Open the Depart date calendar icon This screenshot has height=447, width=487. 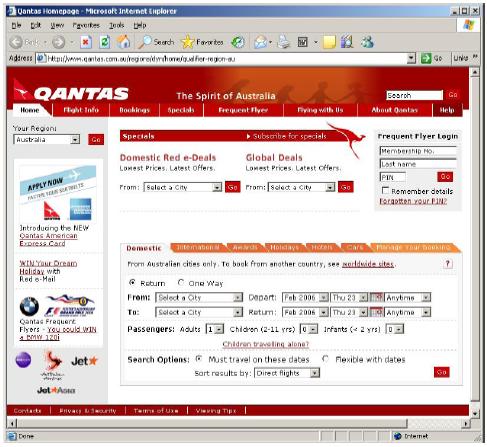click(377, 297)
